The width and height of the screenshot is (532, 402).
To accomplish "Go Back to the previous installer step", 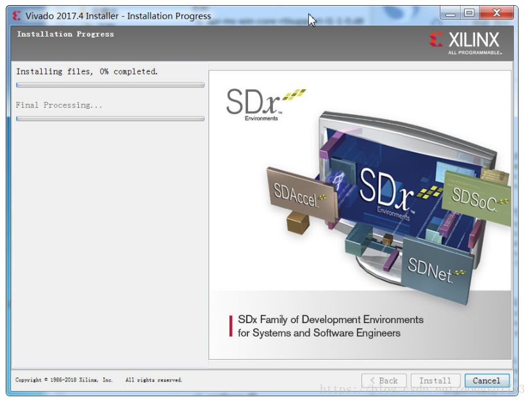I will coord(384,381).
